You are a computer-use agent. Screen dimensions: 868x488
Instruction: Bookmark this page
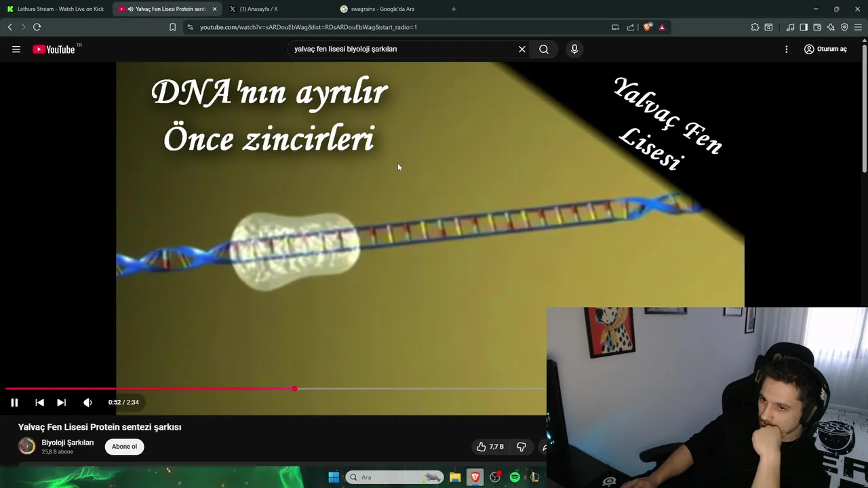click(x=172, y=27)
